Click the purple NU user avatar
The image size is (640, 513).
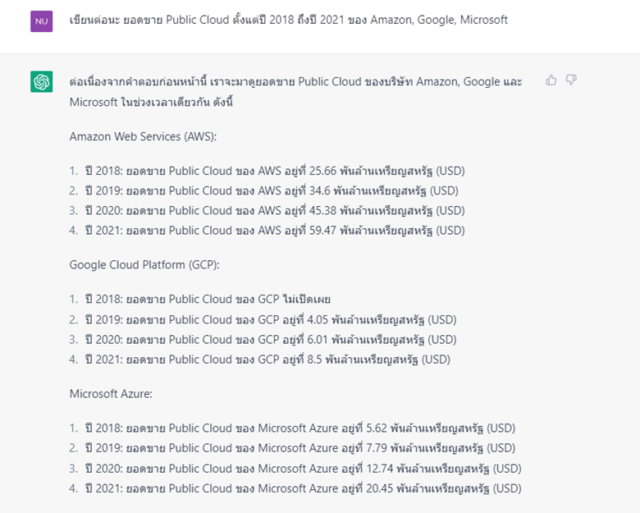coord(42,21)
